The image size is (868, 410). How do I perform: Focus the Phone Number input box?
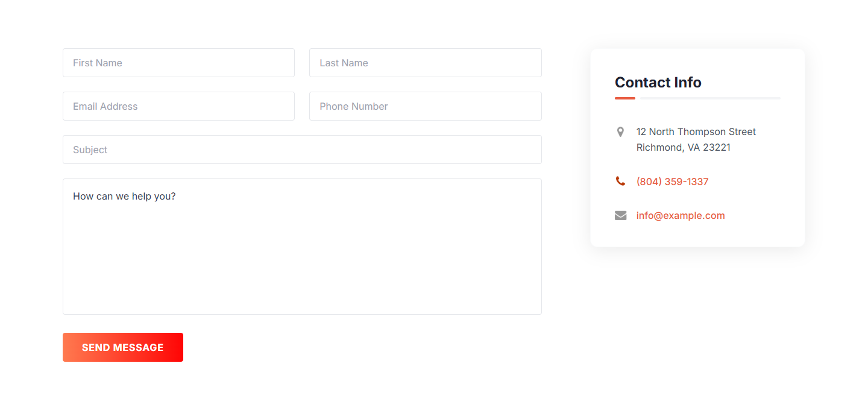(425, 106)
